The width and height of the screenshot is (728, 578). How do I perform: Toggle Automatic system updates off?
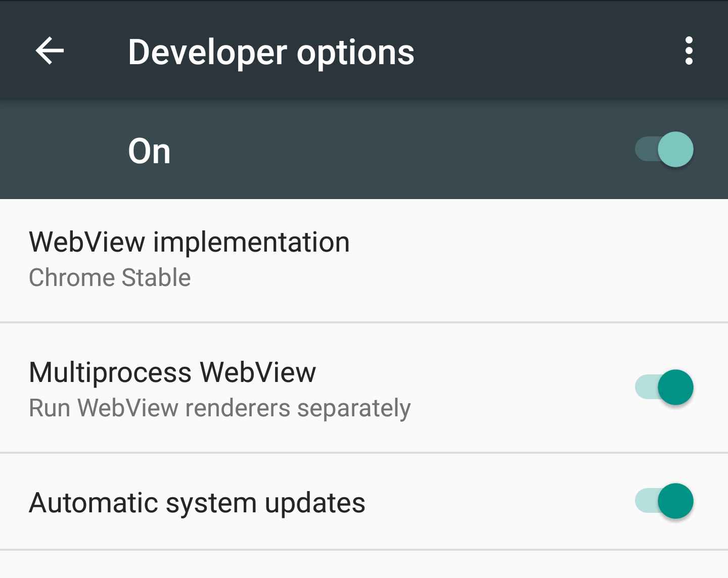pyautogui.click(x=664, y=502)
